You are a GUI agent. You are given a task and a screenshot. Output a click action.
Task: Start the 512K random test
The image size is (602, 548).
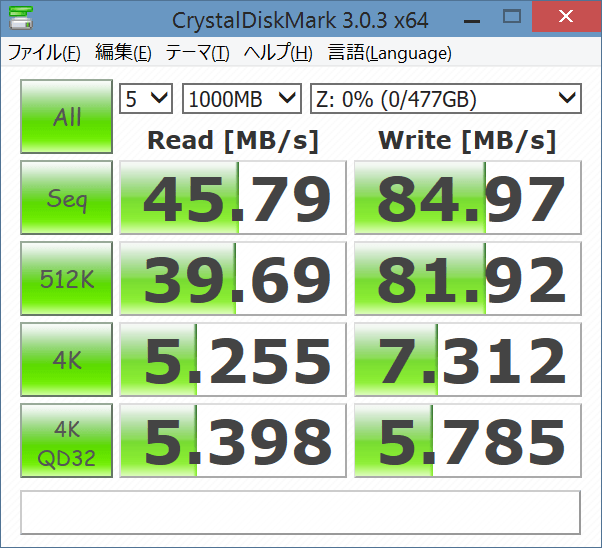[x=67, y=279]
